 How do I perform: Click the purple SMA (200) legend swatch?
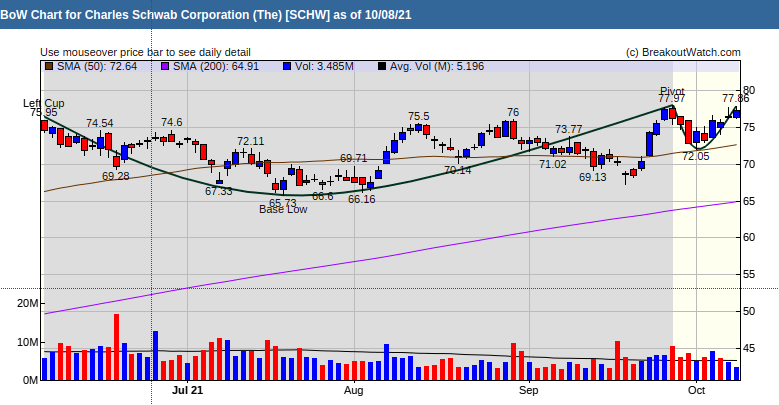tap(165, 66)
